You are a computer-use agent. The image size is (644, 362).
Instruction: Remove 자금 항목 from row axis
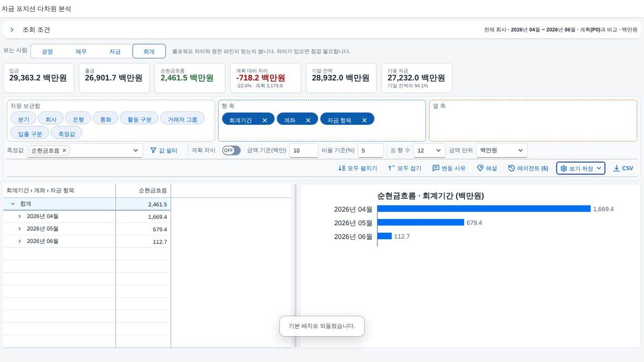point(364,120)
